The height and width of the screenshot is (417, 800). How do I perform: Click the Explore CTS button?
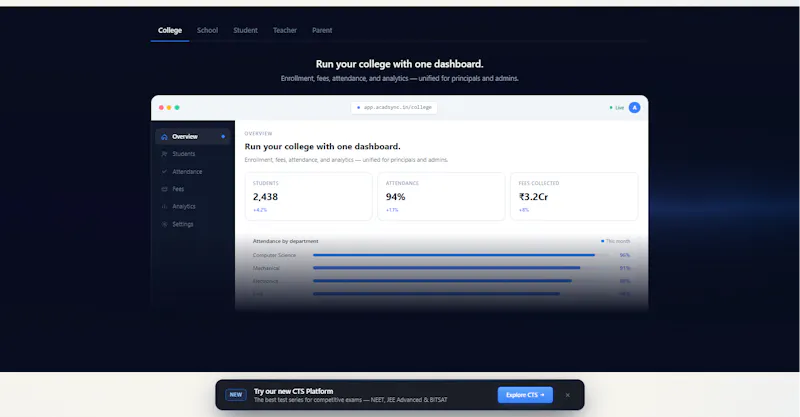(525, 395)
